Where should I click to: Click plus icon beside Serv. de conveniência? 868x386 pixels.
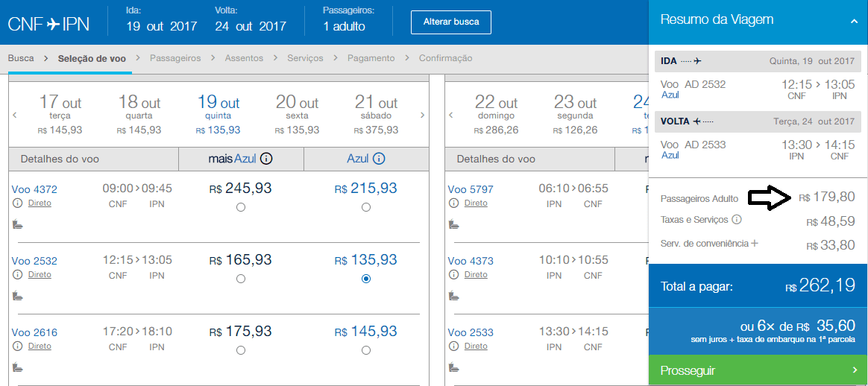(x=755, y=243)
